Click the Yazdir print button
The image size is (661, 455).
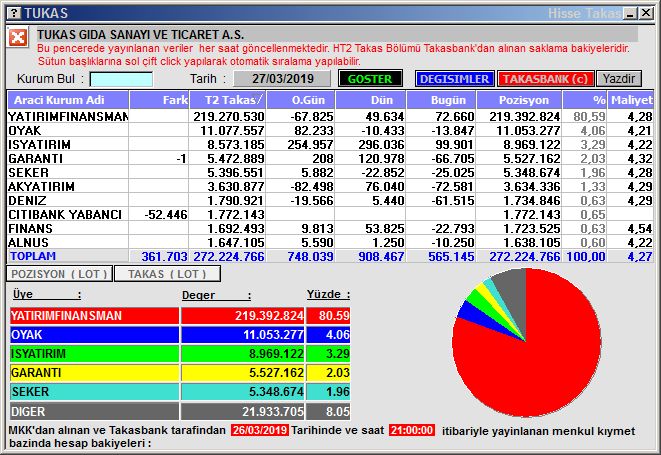coord(619,79)
